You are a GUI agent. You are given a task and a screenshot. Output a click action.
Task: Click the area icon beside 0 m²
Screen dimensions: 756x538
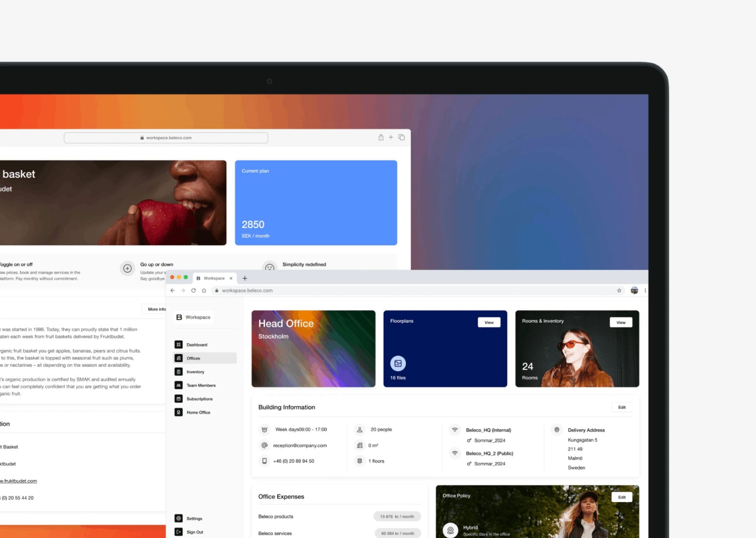click(x=360, y=445)
